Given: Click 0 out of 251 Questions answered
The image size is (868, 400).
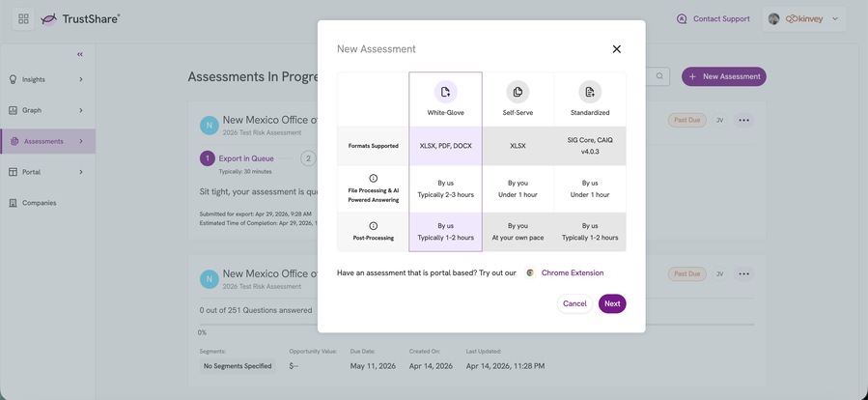Looking at the screenshot, I should (256, 310).
